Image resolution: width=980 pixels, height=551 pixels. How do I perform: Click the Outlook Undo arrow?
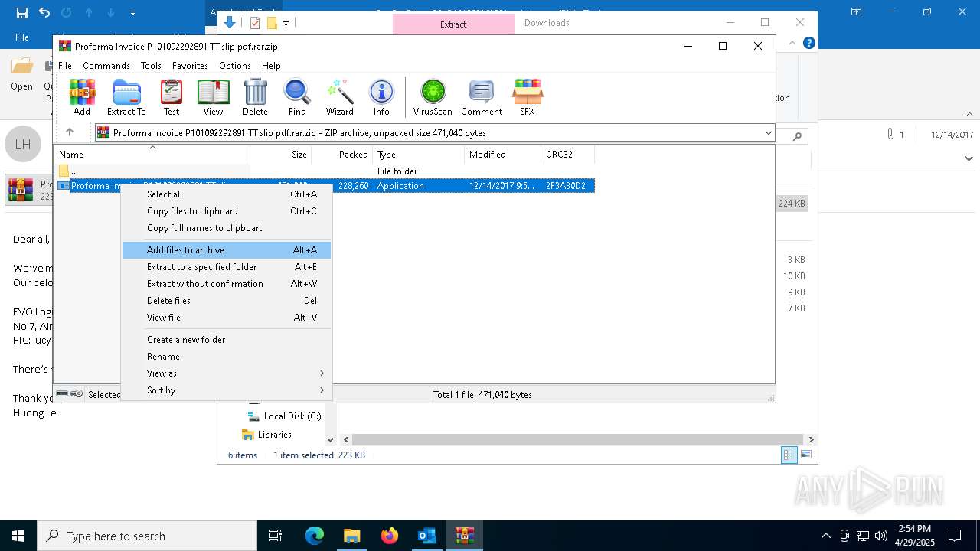click(44, 12)
